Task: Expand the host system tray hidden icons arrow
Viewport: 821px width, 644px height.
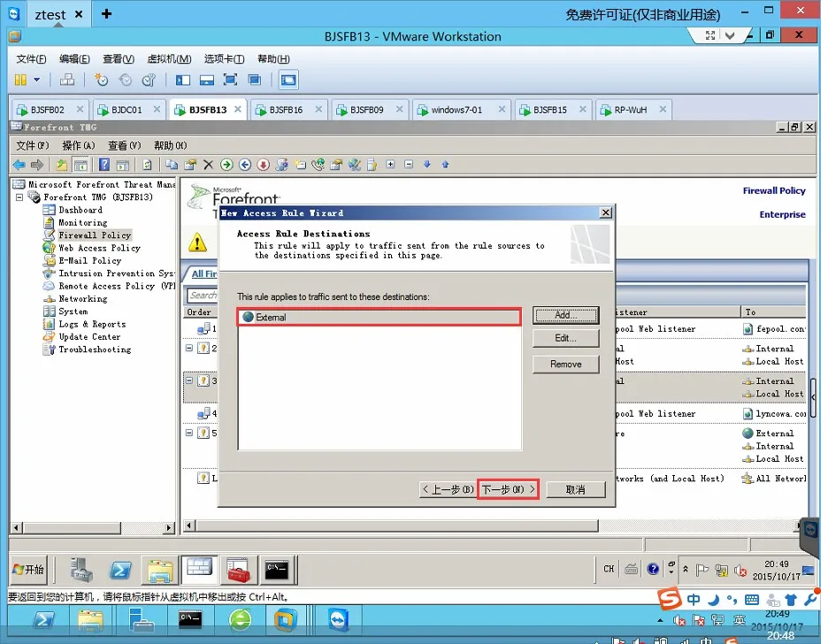Action: 660,620
